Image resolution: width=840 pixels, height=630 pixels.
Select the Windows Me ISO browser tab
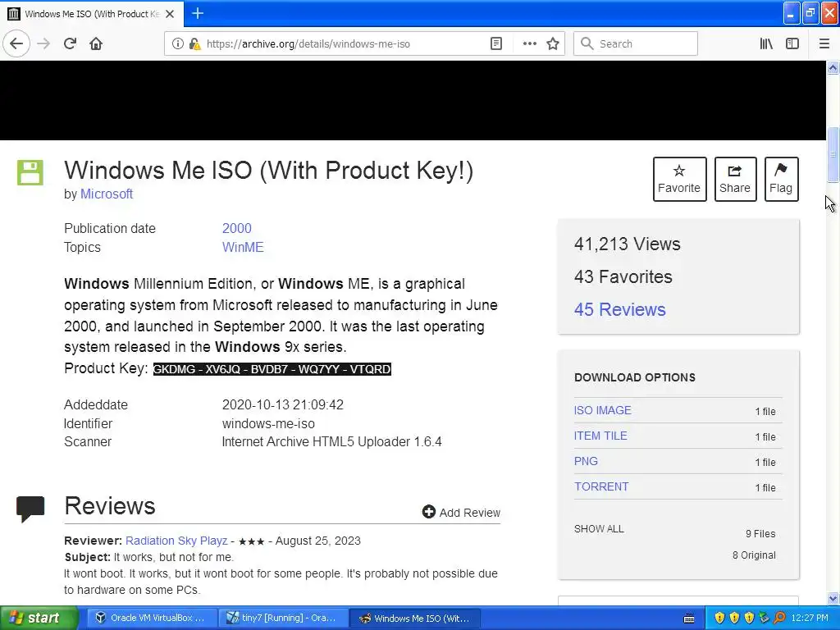[x=92, y=14]
